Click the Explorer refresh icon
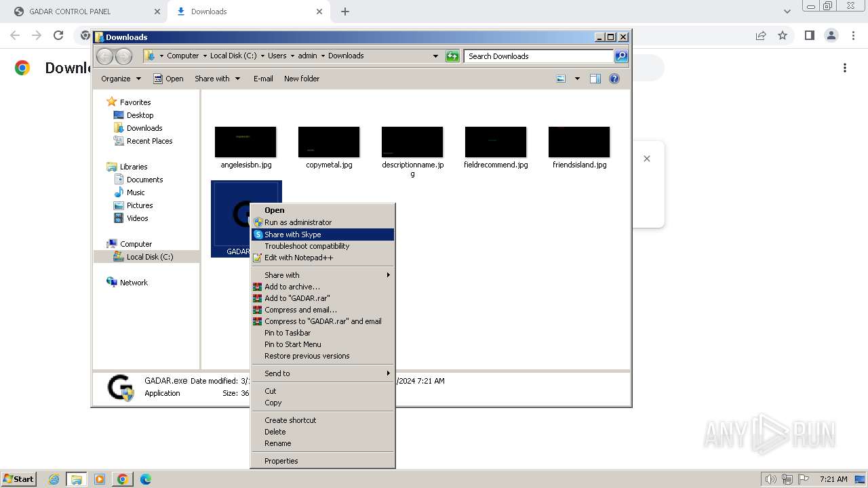This screenshot has height=488, width=868. (452, 56)
